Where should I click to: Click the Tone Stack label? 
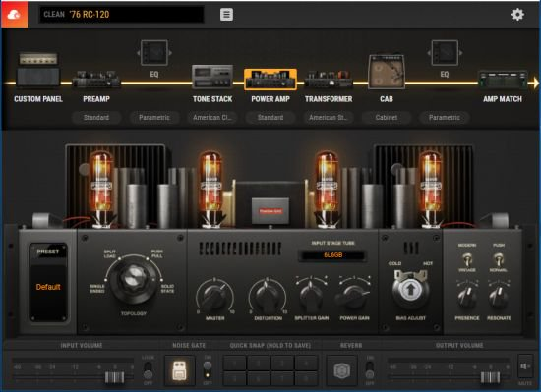point(212,99)
